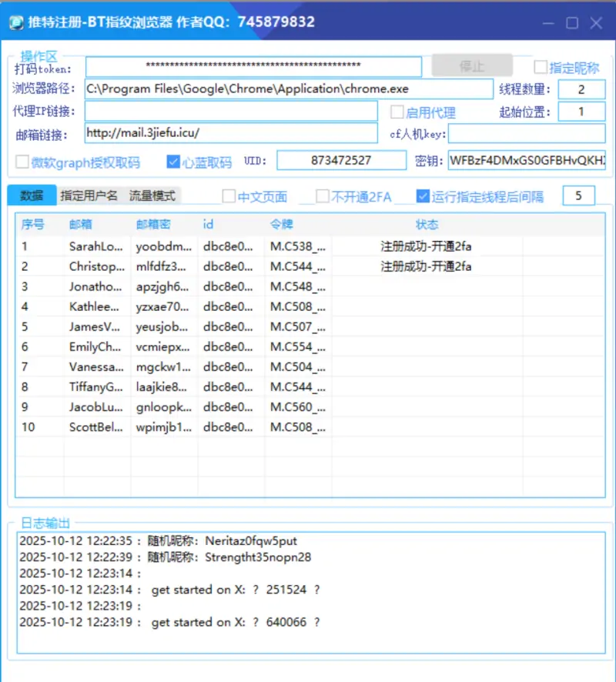Uncheck the 心蓝取码 option
616x682 pixels.
click(173, 162)
